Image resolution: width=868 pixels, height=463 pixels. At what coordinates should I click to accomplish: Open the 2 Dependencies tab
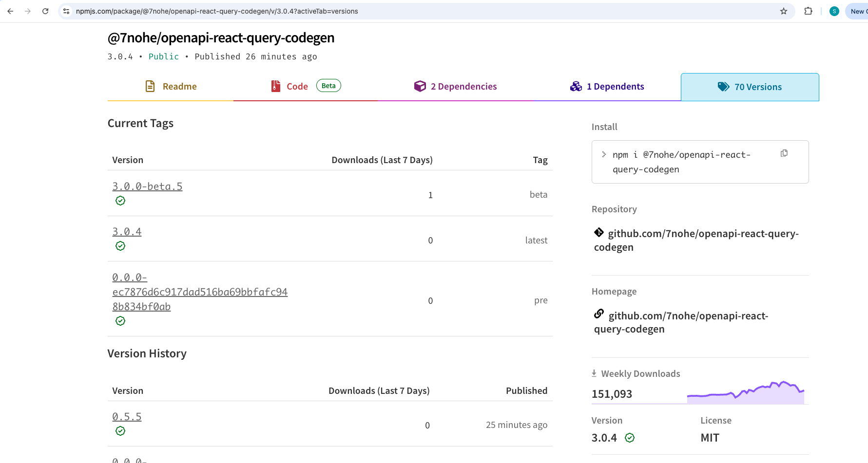[455, 87]
